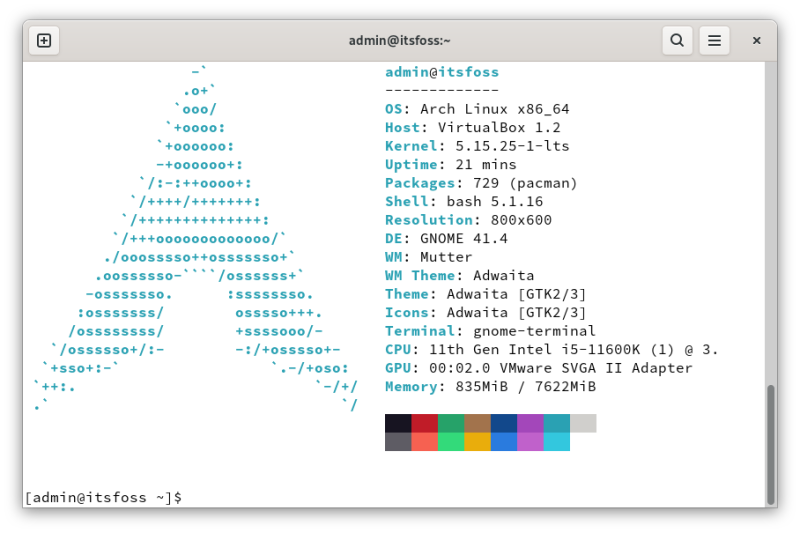Click the 'Theme: Adwaita [GTK2/3]' line
Screen dimensions: 800x533
pyautogui.click(x=486, y=294)
